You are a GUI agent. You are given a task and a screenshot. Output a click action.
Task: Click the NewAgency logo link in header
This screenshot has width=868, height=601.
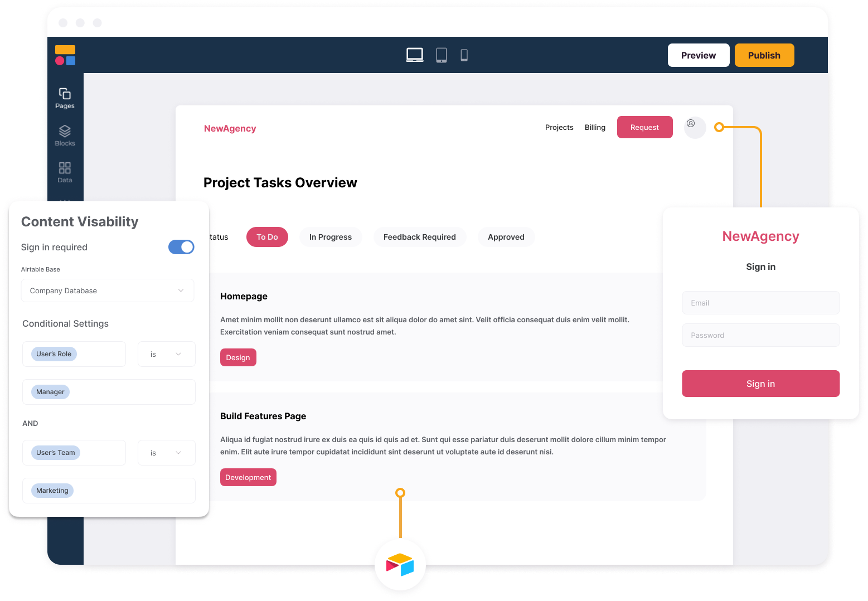pyautogui.click(x=230, y=128)
